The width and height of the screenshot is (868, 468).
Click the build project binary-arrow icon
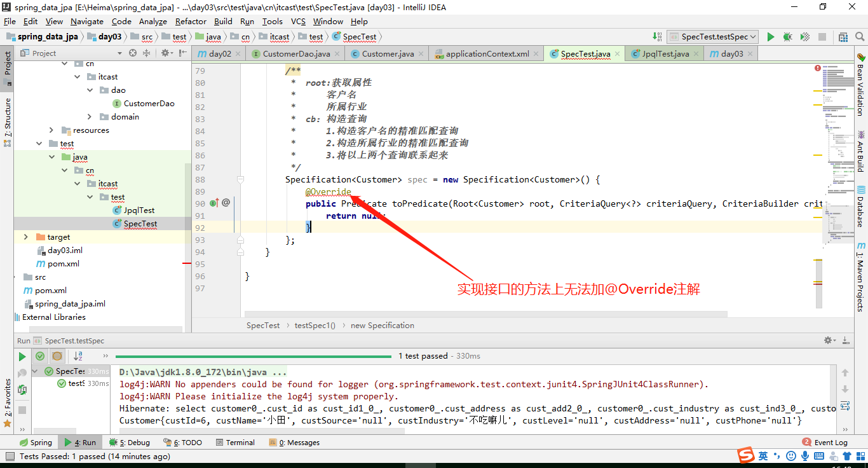pos(658,37)
